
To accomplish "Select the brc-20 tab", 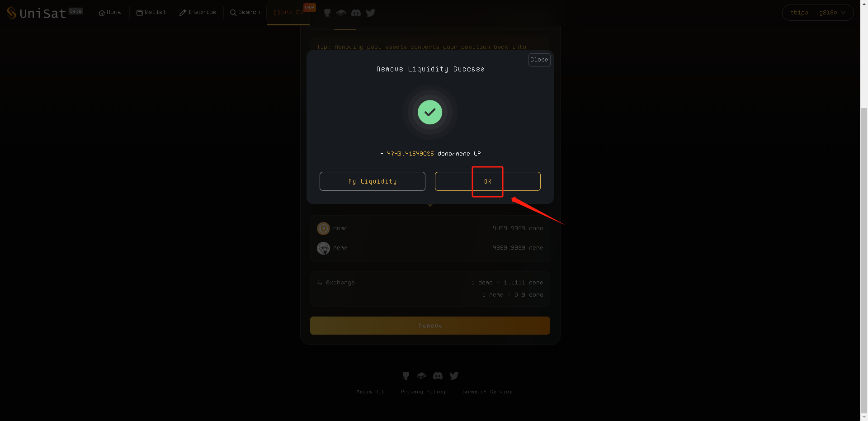I will [288, 12].
